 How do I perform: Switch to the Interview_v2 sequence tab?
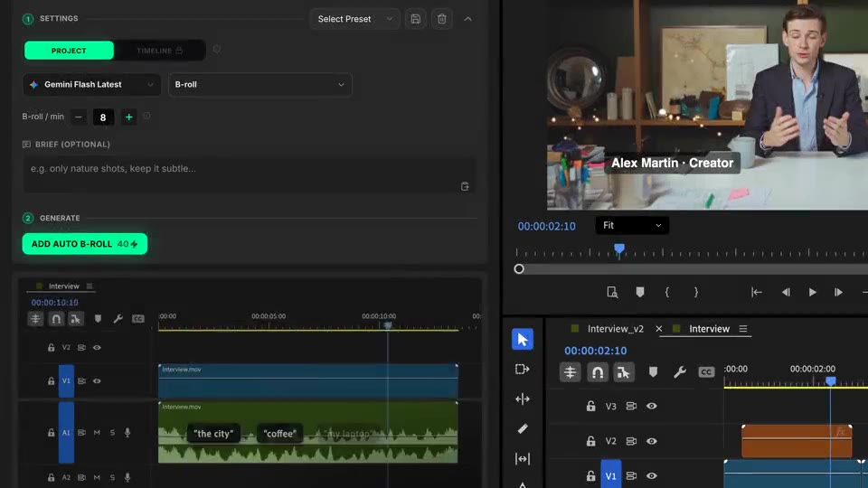[x=615, y=329]
